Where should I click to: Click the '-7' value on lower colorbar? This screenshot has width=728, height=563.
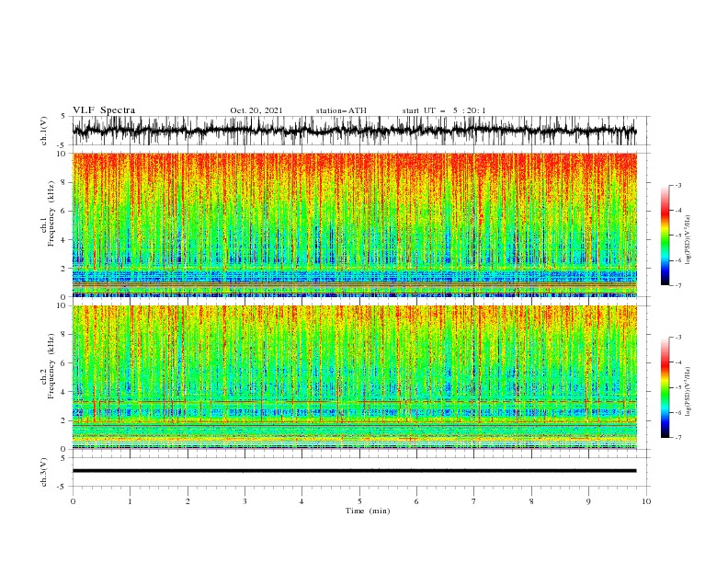[677, 438]
